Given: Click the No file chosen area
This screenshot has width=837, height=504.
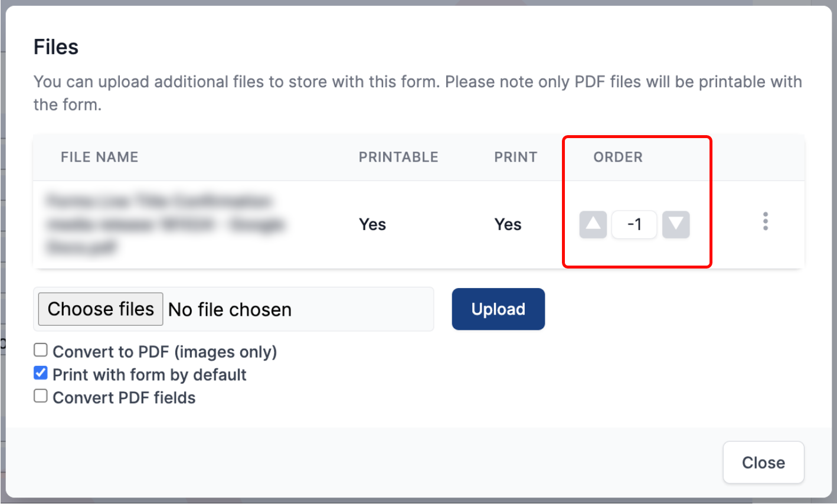Looking at the screenshot, I should coord(230,309).
